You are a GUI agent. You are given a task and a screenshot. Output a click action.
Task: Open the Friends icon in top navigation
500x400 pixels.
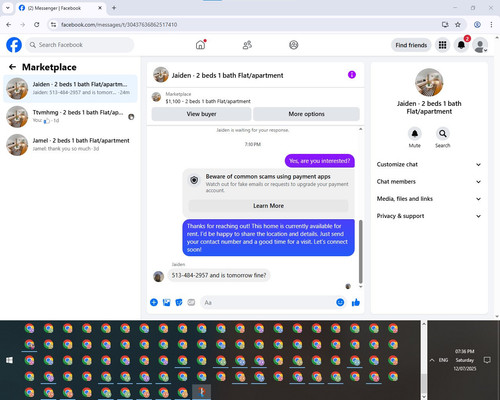click(247, 45)
